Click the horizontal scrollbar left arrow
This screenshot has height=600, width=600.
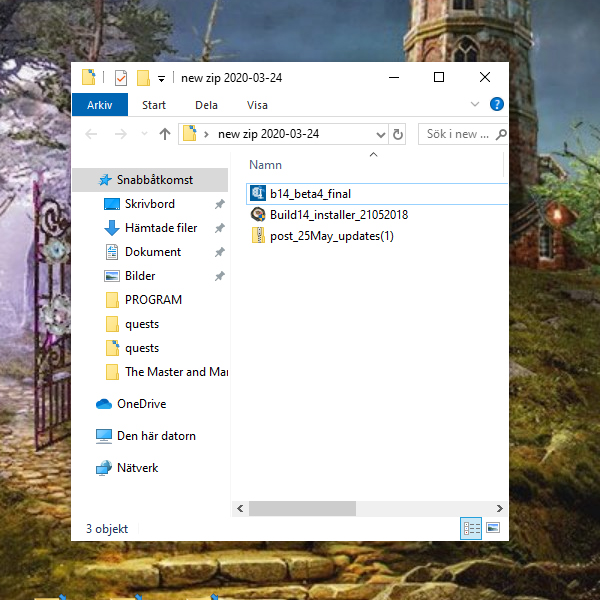240,509
